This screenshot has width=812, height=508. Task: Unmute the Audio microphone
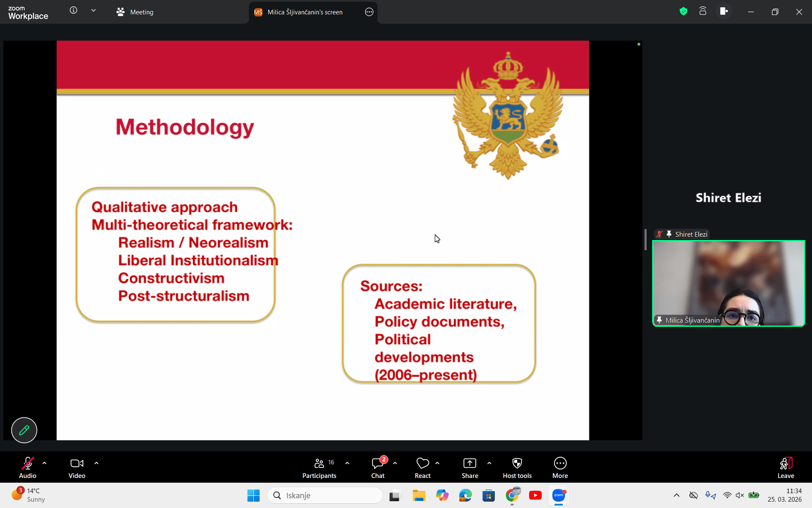tap(28, 464)
